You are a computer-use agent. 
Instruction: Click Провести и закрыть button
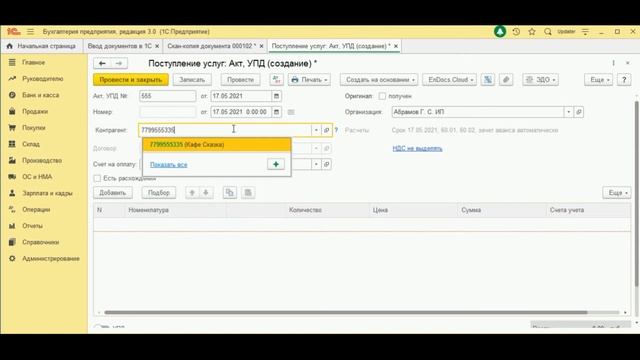[x=131, y=80]
